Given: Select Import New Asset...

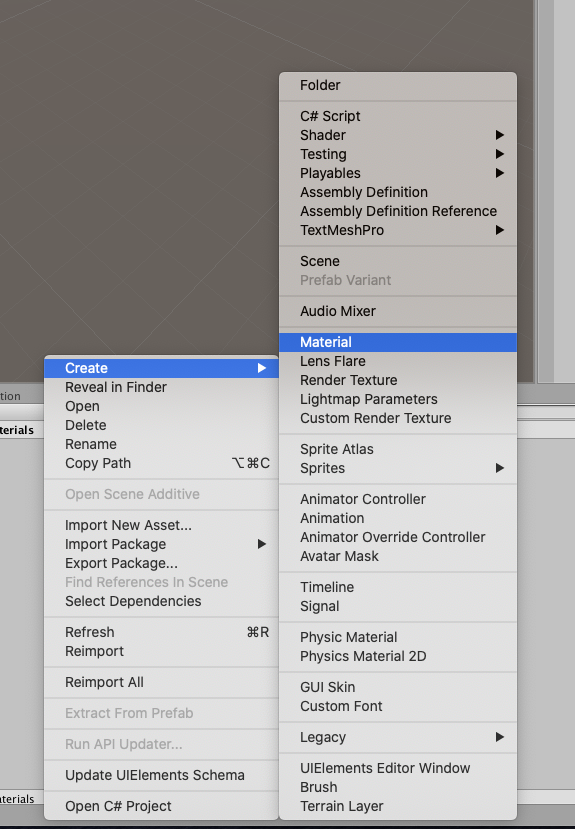Looking at the screenshot, I should click(x=161, y=525).
